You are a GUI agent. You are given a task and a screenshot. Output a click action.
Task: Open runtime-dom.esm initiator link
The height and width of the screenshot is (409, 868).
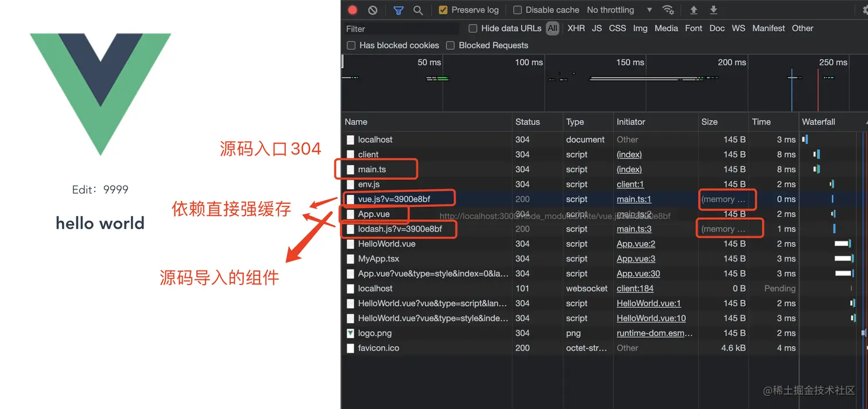tap(654, 333)
